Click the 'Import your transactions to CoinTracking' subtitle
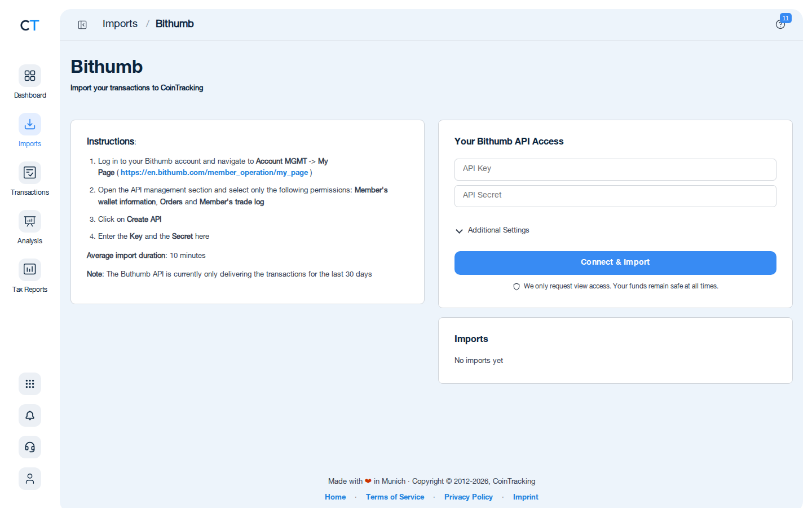This screenshot has width=812, height=508. point(137,88)
